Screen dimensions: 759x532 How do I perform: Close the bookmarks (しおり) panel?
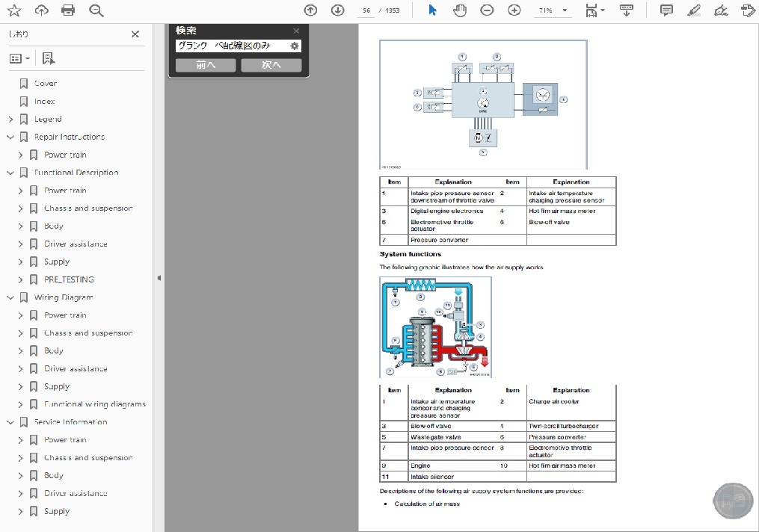tap(135, 34)
